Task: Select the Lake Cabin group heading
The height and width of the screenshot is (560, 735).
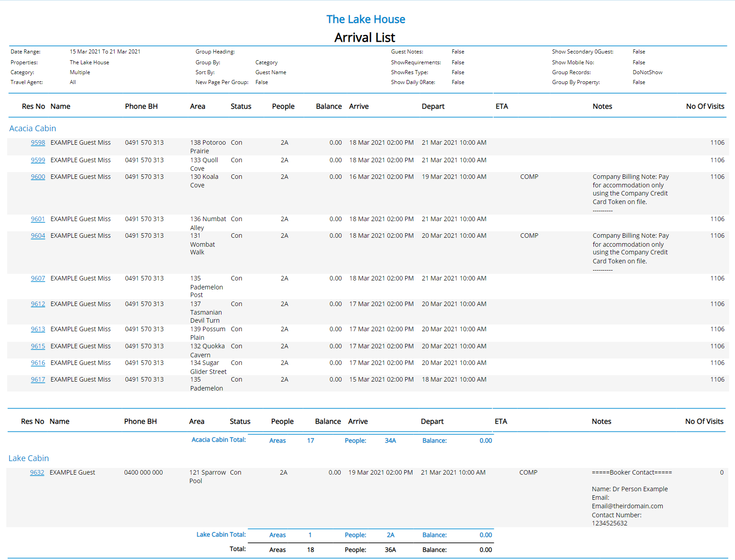Action: (x=29, y=458)
